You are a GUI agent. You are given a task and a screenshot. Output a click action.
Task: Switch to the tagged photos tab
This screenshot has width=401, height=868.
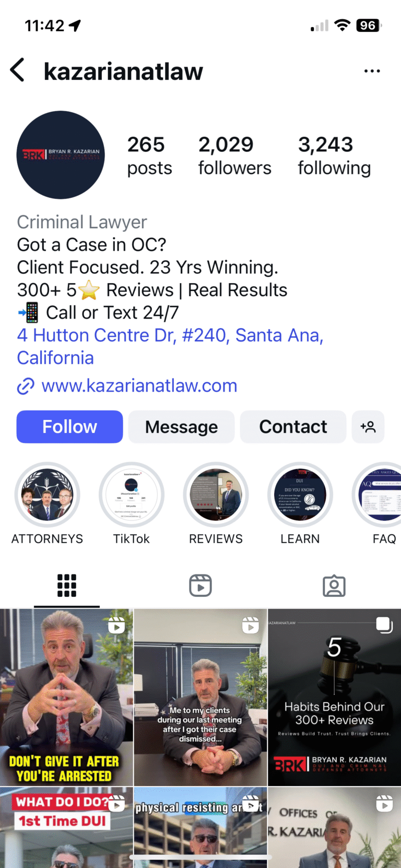coord(334,585)
